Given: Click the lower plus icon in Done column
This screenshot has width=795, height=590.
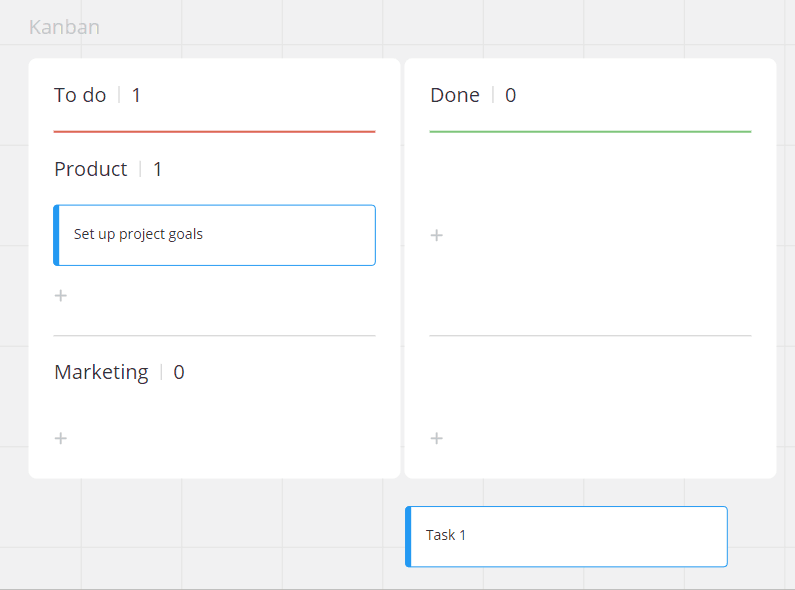Looking at the screenshot, I should click(x=436, y=438).
